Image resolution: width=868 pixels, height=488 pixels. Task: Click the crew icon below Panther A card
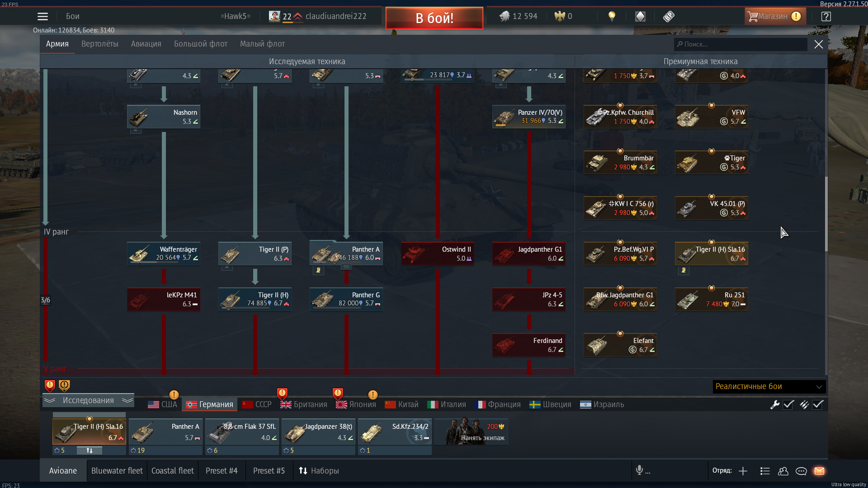[318, 270]
